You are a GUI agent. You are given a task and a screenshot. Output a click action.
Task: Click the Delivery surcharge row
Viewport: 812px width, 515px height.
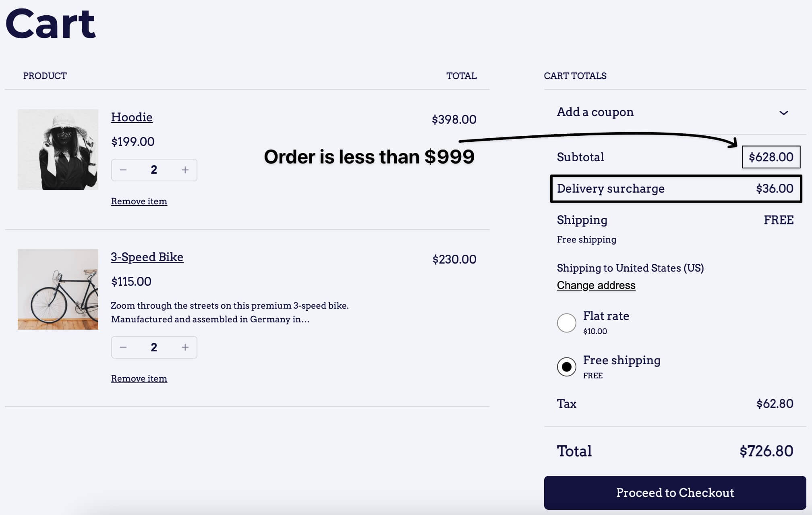675,189
